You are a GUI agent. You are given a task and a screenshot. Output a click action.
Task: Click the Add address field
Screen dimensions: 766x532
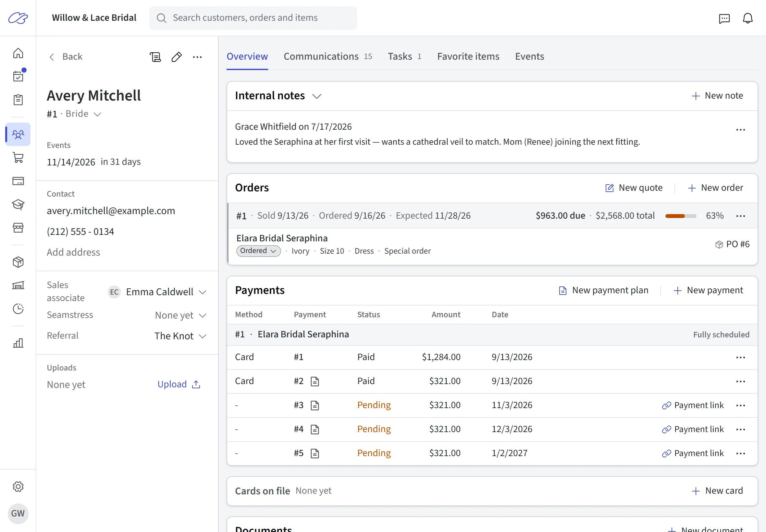click(x=73, y=252)
